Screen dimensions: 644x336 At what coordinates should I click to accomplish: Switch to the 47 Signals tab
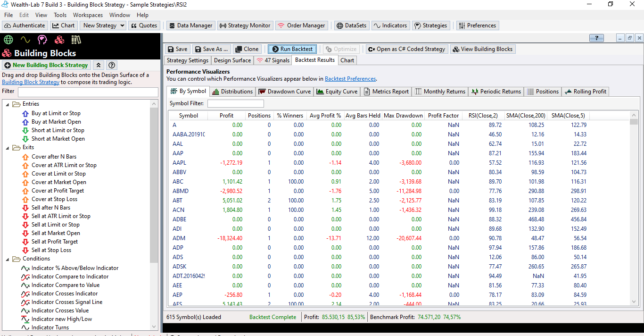pos(273,60)
